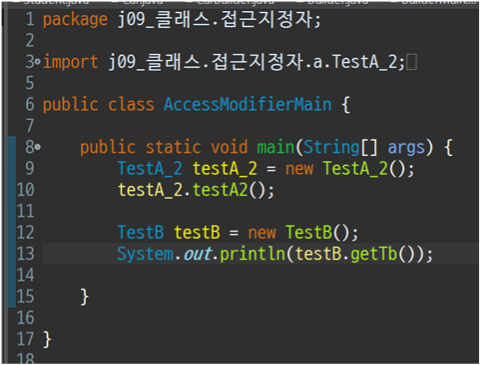Click the class keyword on line 6
480x365 pixels.
pos(131,105)
